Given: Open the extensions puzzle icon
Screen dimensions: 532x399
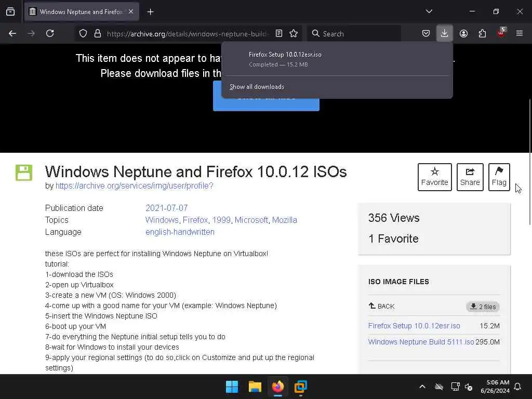Looking at the screenshot, I should [x=482, y=33].
